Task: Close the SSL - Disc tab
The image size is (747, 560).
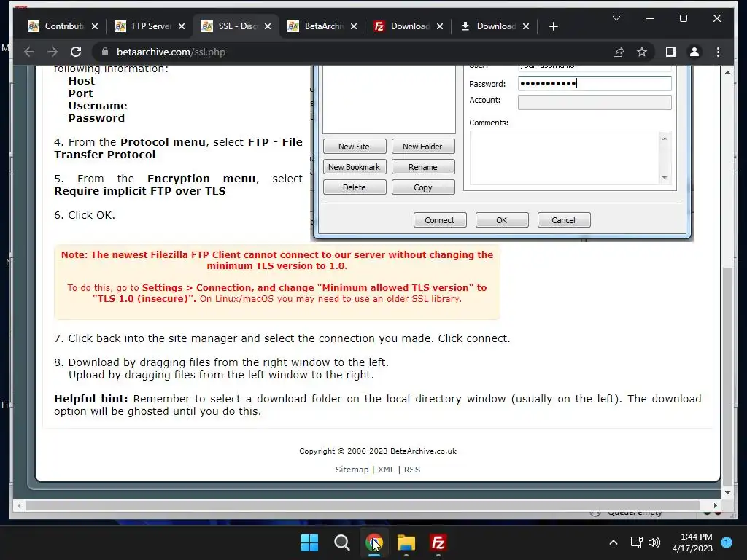Action: pyautogui.click(x=268, y=26)
